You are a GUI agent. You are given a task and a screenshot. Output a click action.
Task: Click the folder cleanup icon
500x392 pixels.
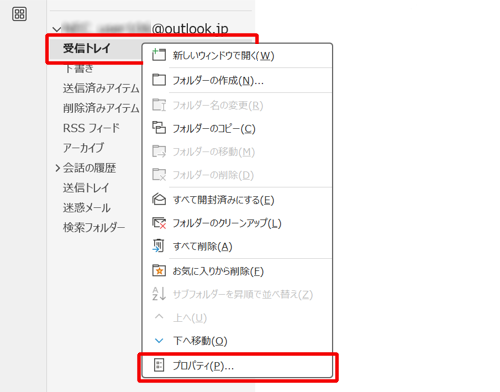coord(159,223)
